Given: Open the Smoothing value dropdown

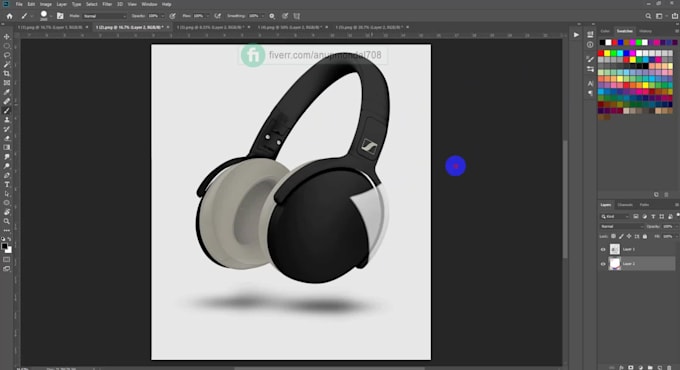Looking at the screenshot, I should [262, 16].
